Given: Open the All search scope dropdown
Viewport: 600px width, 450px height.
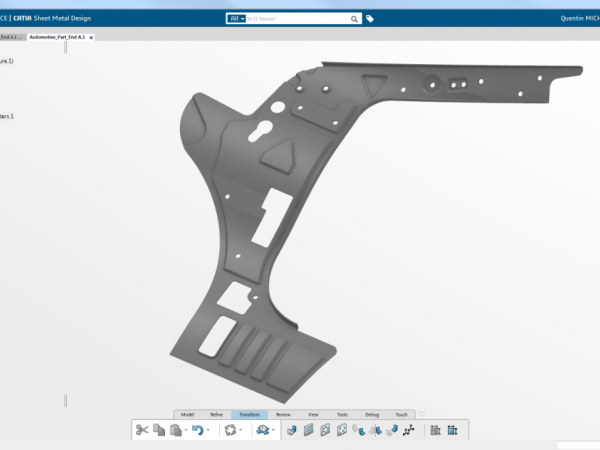Looking at the screenshot, I should (x=236, y=19).
